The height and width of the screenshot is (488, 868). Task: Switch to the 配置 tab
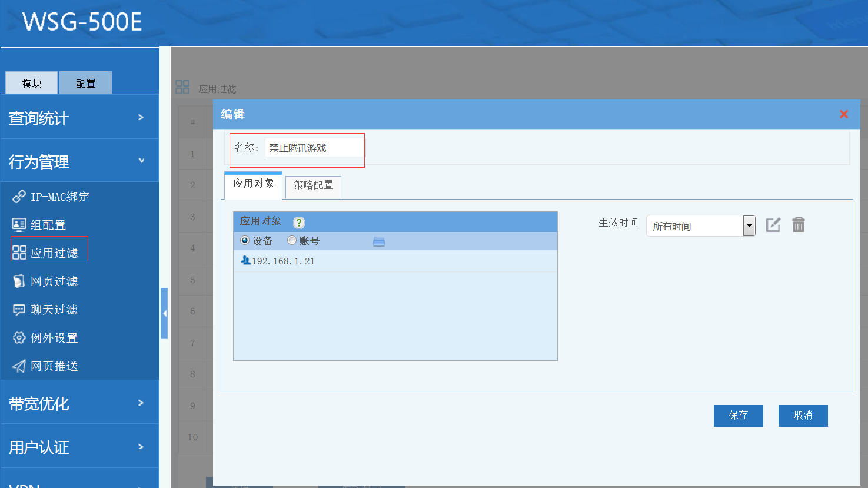85,84
